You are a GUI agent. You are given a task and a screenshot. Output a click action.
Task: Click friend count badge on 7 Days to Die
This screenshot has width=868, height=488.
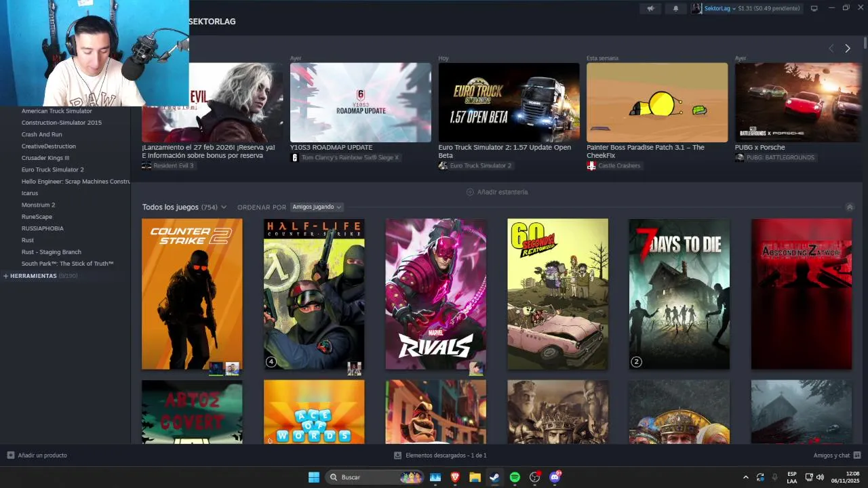pyautogui.click(x=637, y=362)
